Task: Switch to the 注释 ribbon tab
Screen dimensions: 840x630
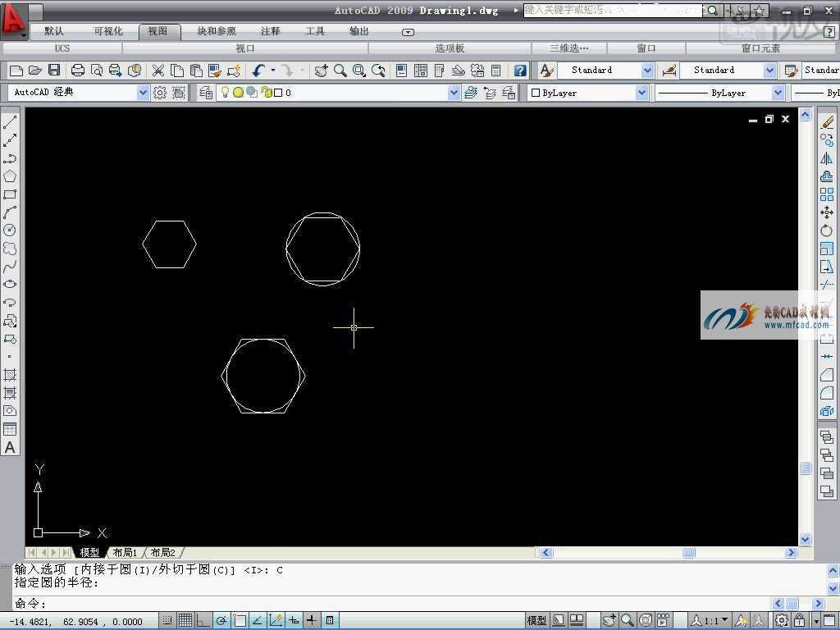Action: [x=271, y=32]
